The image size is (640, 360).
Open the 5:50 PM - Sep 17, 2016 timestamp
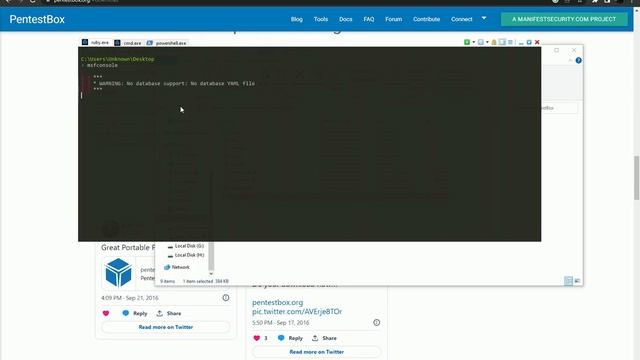click(x=280, y=322)
